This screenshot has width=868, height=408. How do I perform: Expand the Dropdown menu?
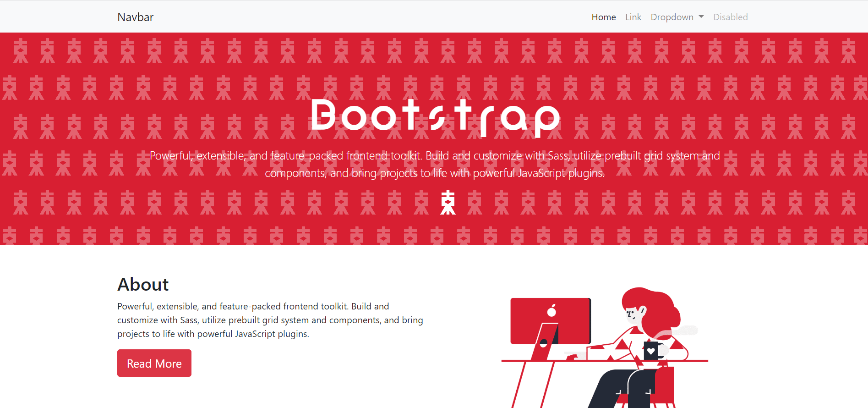pos(677,17)
